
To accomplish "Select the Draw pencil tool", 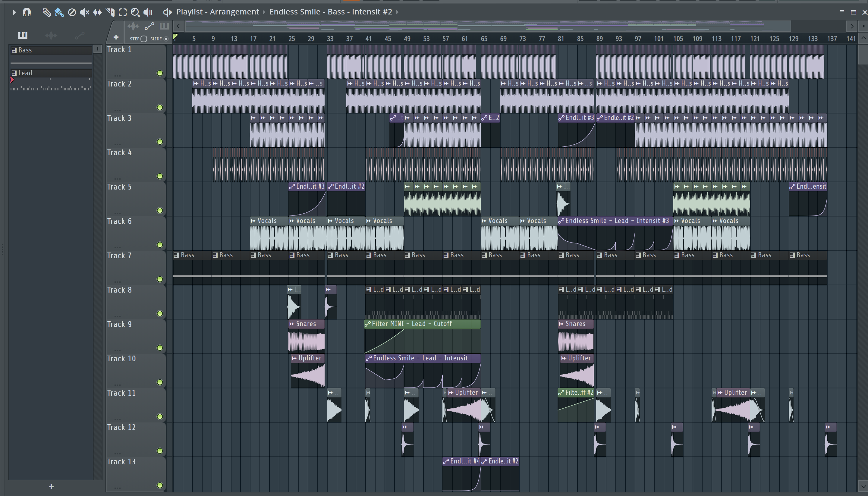I will (46, 13).
